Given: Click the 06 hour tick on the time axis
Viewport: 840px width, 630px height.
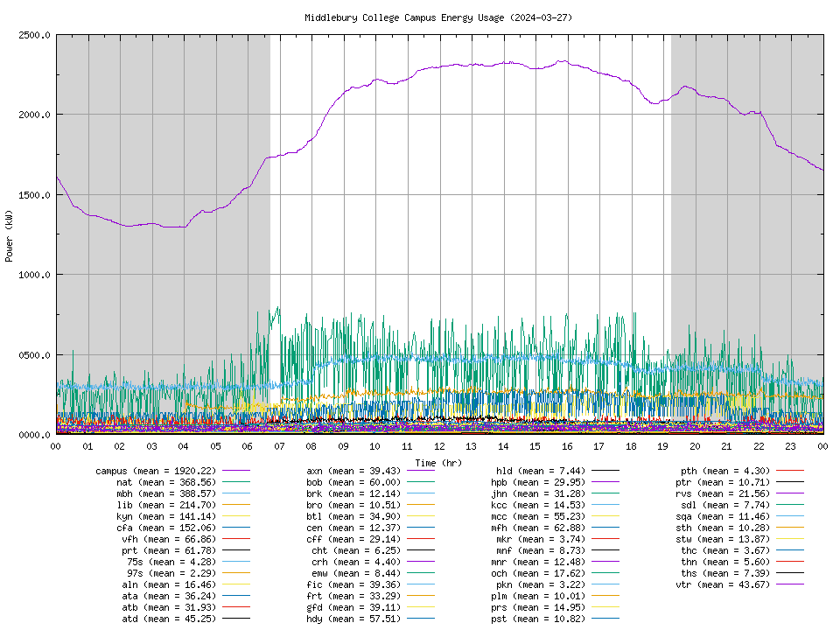Looking at the screenshot, I should pyautogui.click(x=248, y=446).
